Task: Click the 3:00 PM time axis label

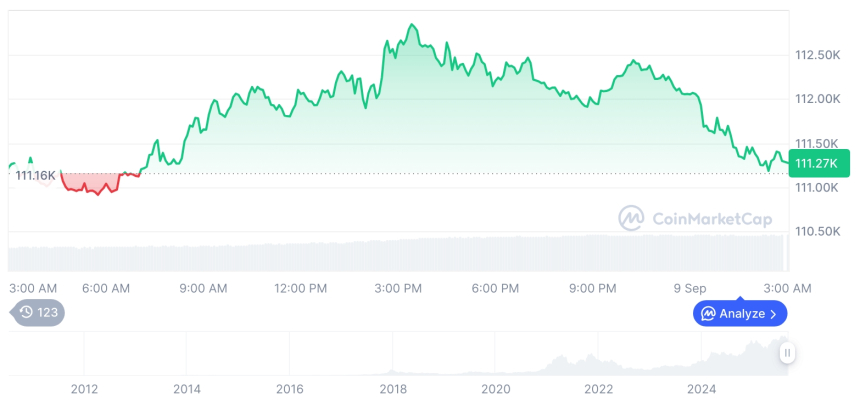Action: click(398, 288)
